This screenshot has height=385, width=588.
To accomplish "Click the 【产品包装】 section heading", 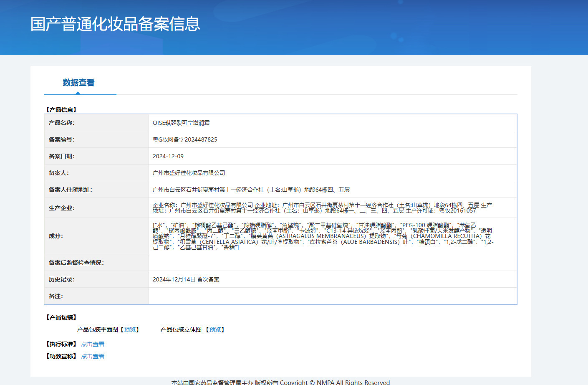I will point(61,317).
